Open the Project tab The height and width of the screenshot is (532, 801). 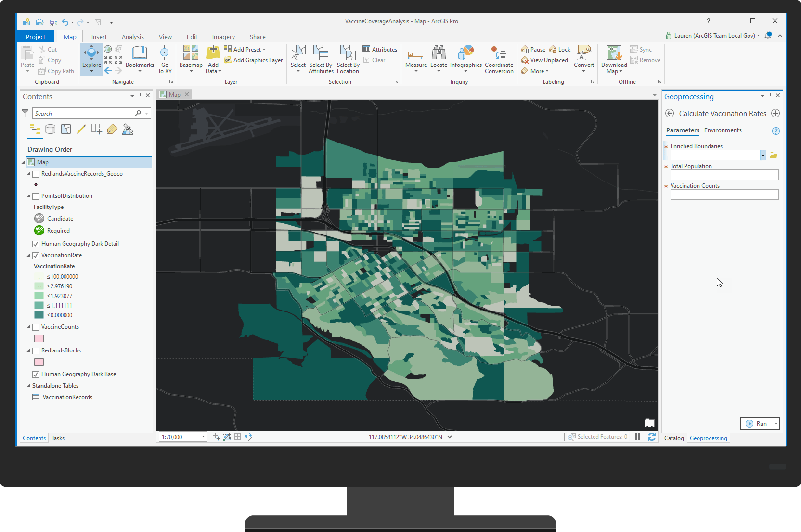[x=36, y=37]
